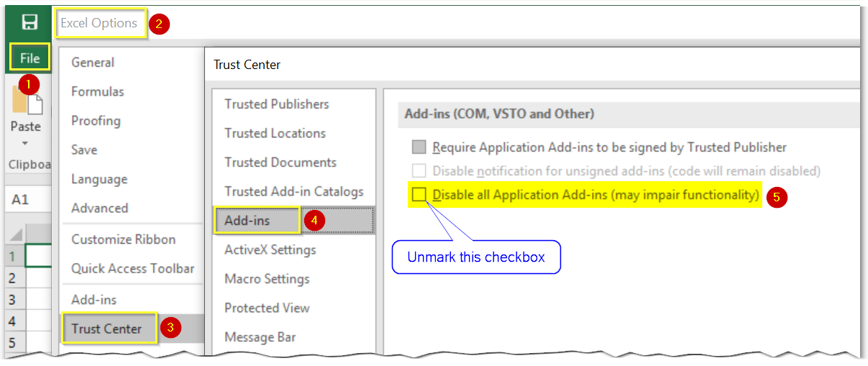Open Trusted Add-in Catalogs section
This screenshot has width=868, height=366.
tap(294, 191)
